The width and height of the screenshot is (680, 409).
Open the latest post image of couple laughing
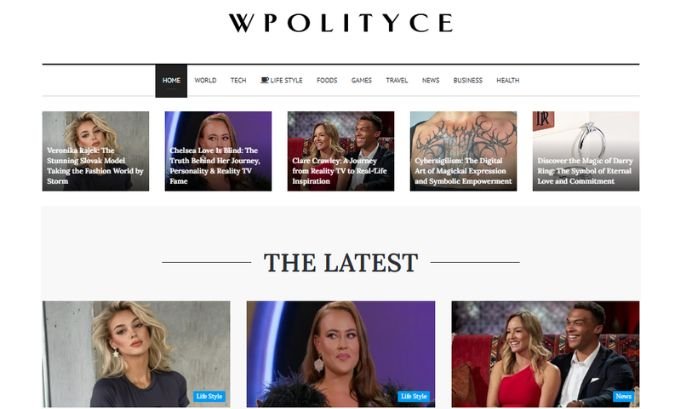tap(545, 354)
